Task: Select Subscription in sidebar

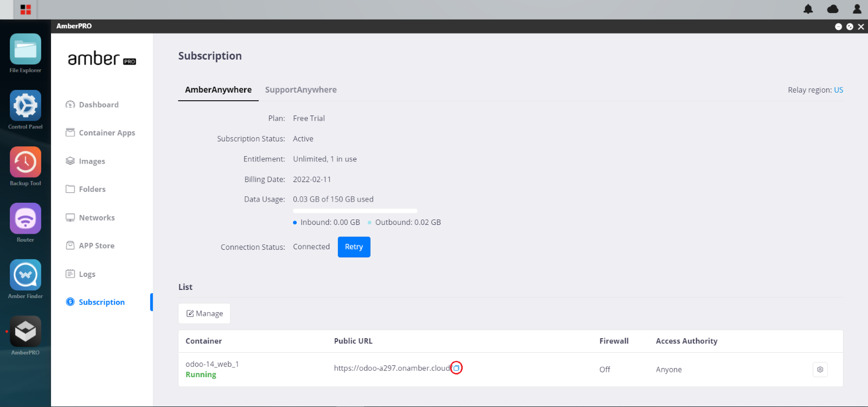Action: (95, 302)
